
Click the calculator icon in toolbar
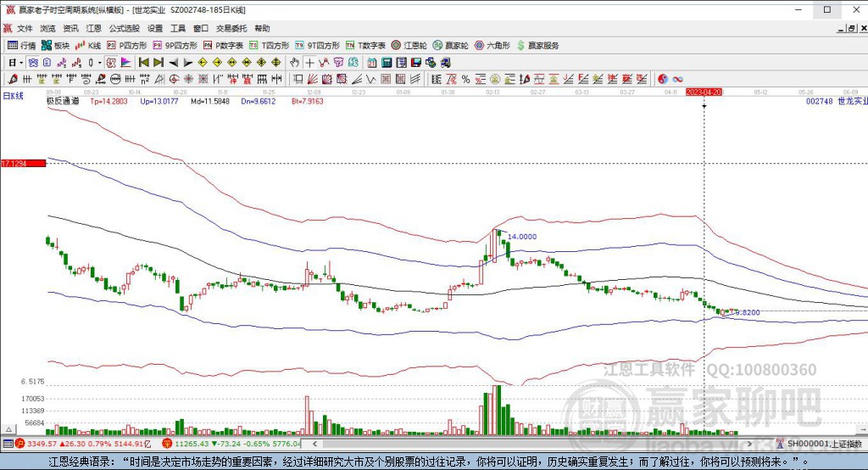pos(387,63)
